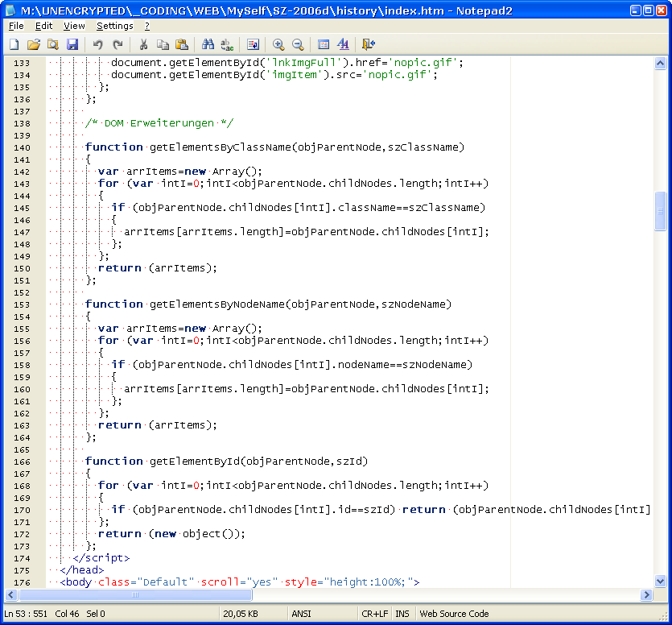Click the 'Sel 0' status entry
Viewport: 672px width, 625px height.
(x=96, y=614)
